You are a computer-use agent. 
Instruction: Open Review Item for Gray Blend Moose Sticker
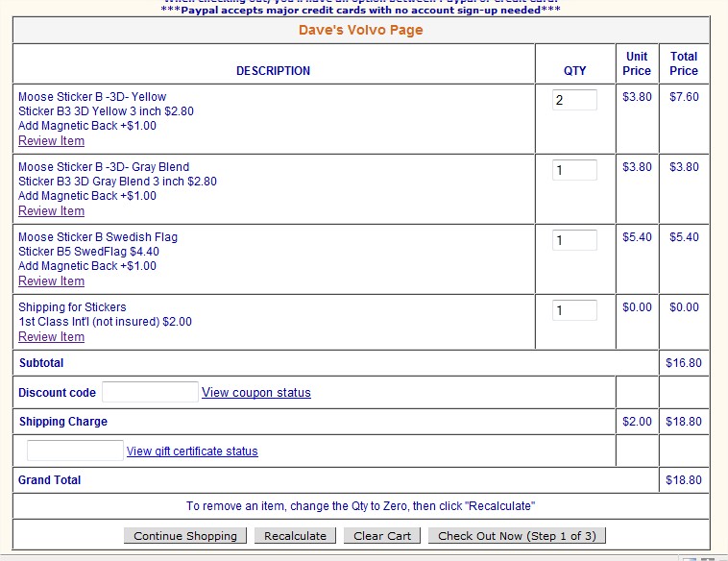coord(51,211)
